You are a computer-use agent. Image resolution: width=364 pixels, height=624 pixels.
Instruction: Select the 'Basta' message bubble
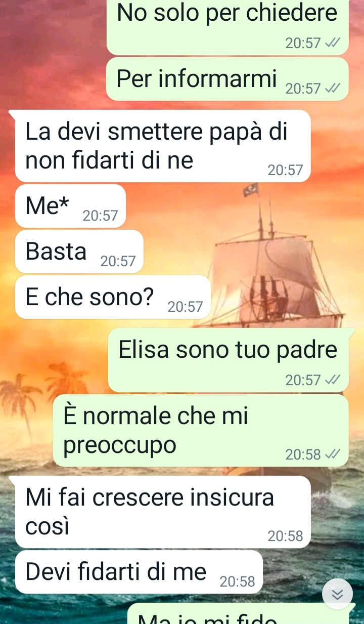79,252
